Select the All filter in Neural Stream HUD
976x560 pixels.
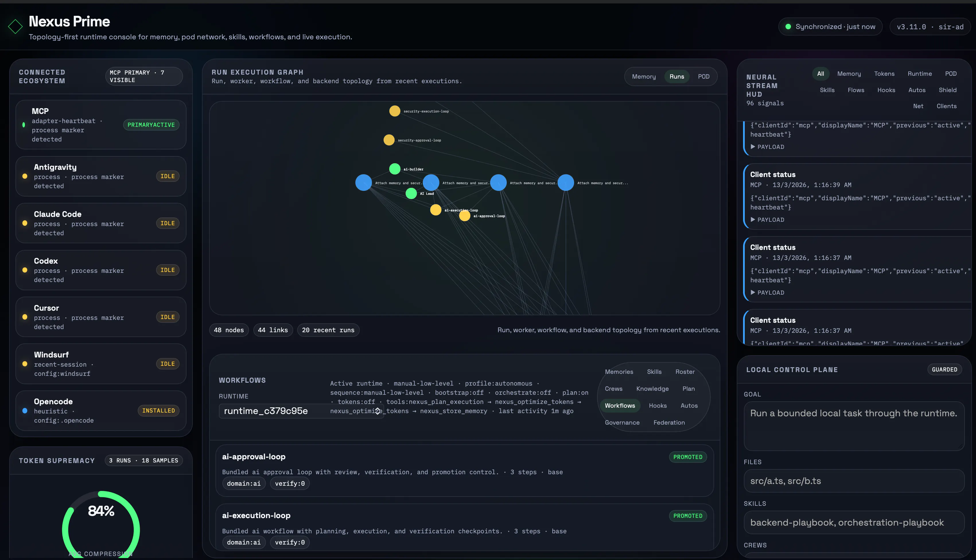click(x=820, y=74)
